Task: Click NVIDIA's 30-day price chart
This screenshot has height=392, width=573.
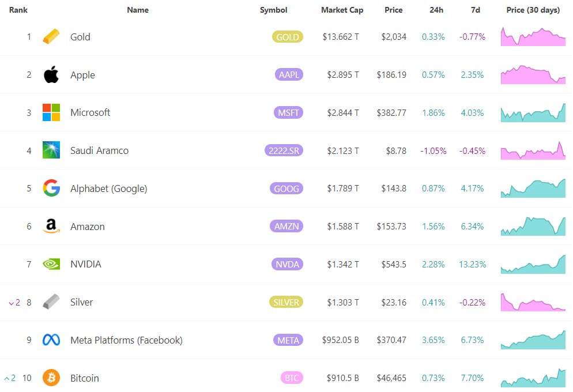Action: pos(533,264)
